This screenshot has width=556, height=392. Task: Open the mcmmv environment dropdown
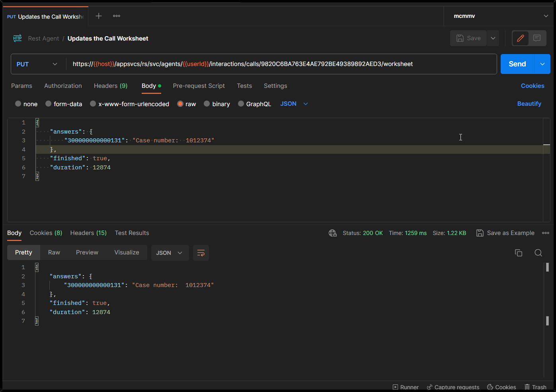pyautogui.click(x=500, y=16)
